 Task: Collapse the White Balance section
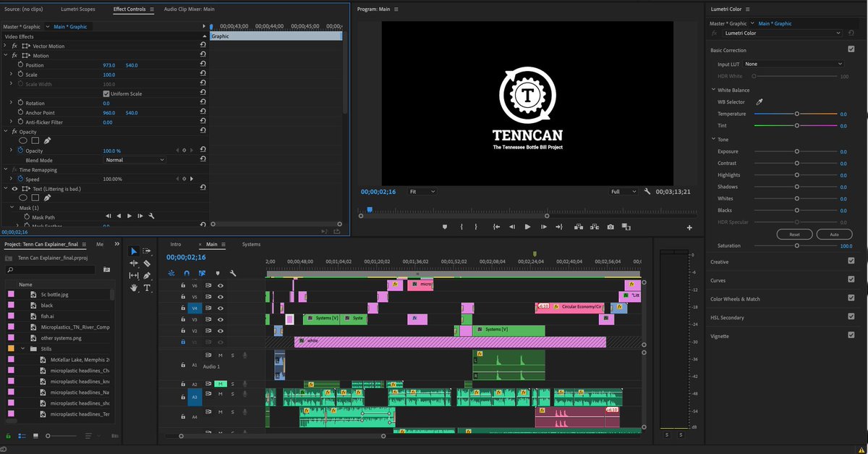[x=712, y=90]
